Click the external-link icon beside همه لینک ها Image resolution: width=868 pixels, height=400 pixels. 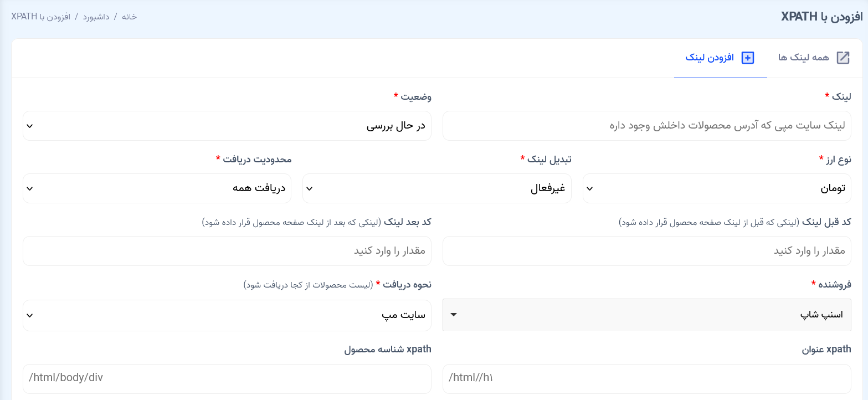843,58
